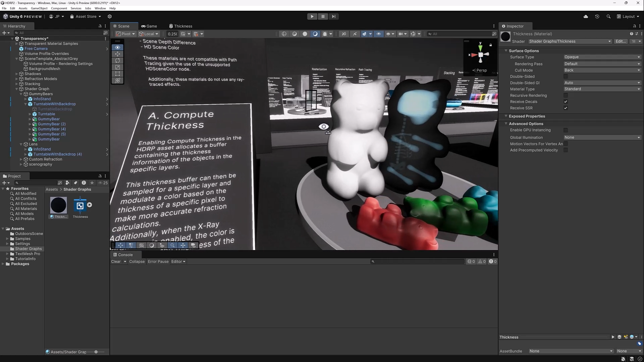This screenshot has height=362, width=644.
Task: Select the Rect tool in scene overlay
Action: (117, 74)
